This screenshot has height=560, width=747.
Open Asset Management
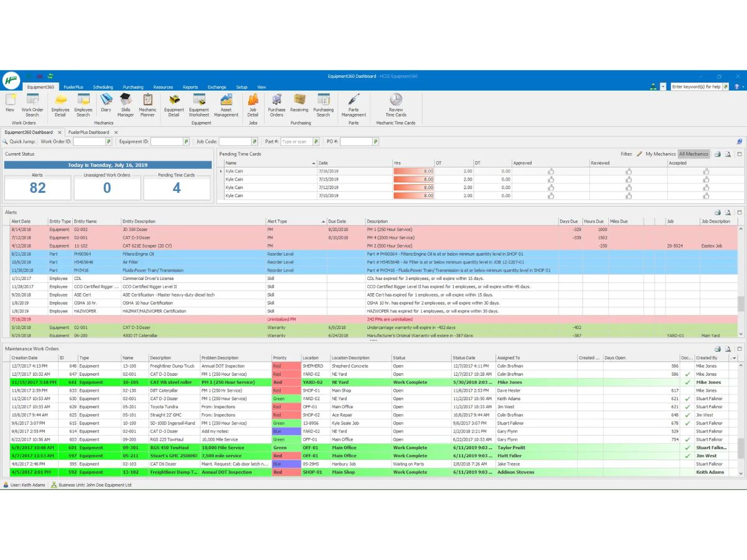(x=226, y=105)
